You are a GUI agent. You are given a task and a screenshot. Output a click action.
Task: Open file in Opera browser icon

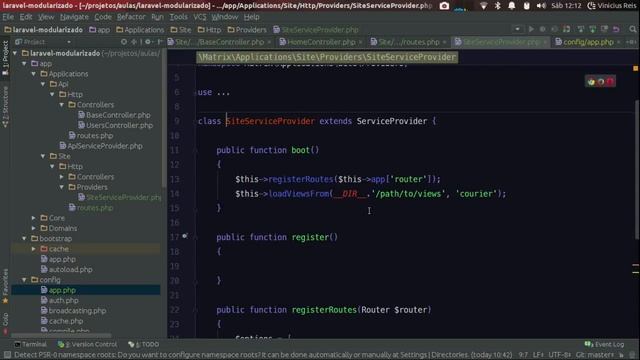(x=610, y=82)
